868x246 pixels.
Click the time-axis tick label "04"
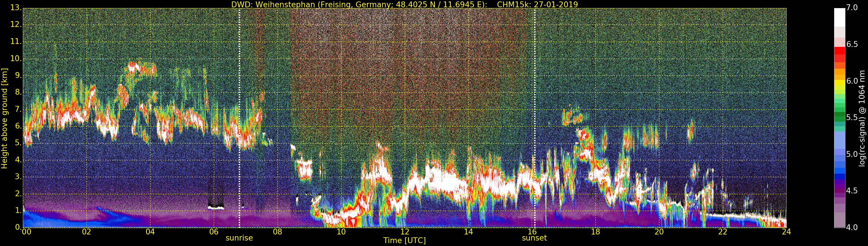tap(150, 232)
